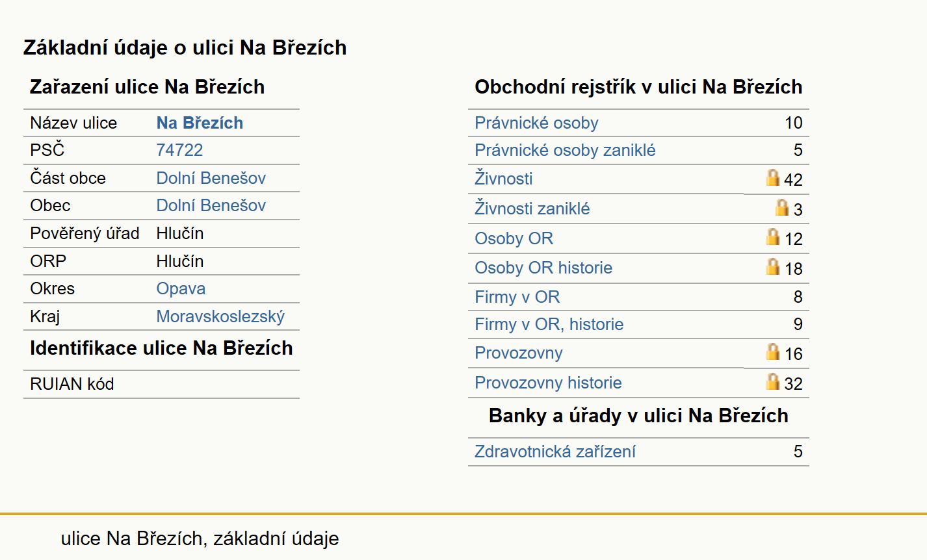Click the lock icon in Provozovny historie row
Screen dimensions: 927x560
(x=772, y=381)
